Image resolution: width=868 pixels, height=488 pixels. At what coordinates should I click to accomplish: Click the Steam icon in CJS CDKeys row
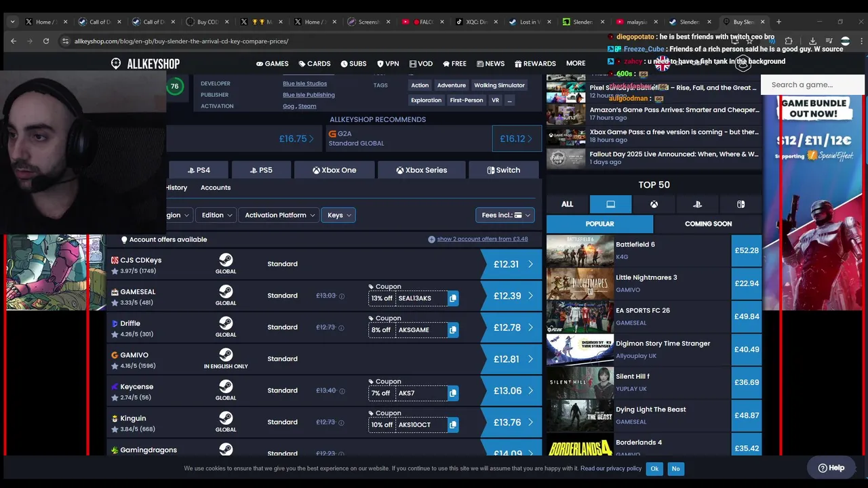point(226,260)
